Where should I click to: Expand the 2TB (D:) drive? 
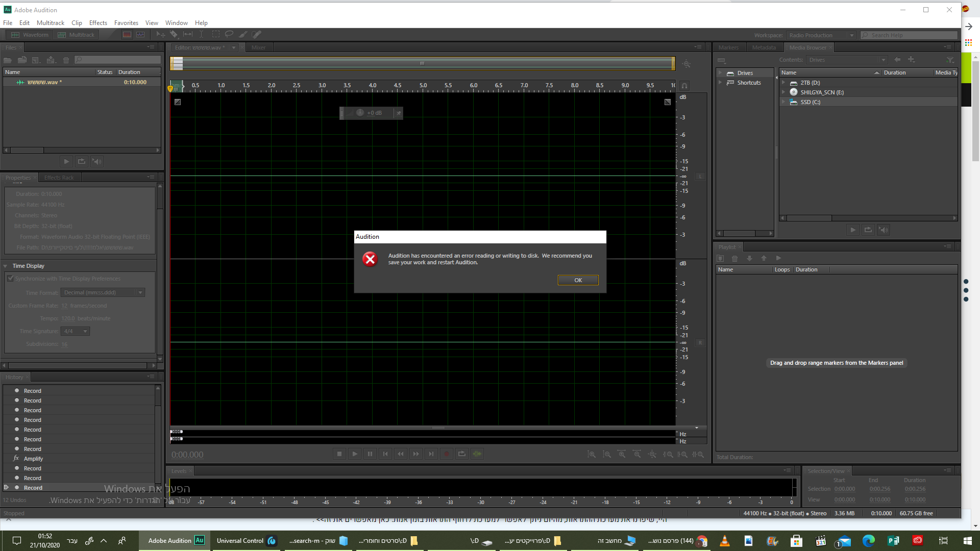pyautogui.click(x=783, y=83)
